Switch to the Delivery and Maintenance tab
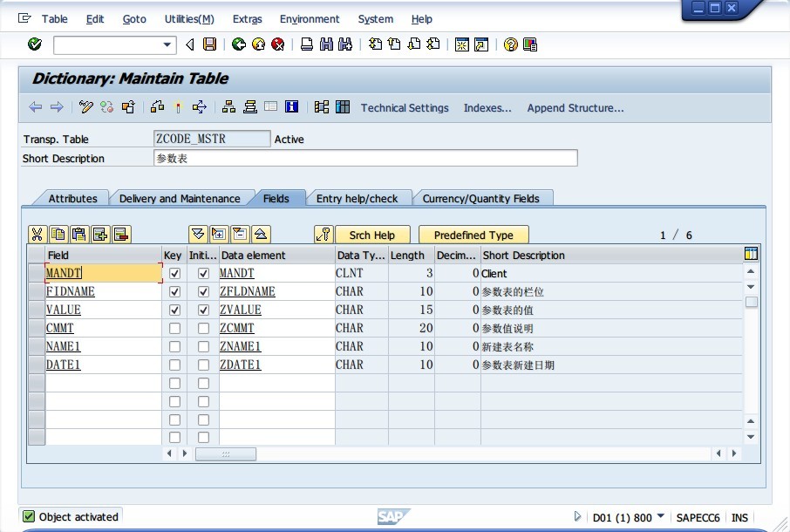790x532 pixels. point(180,199)
